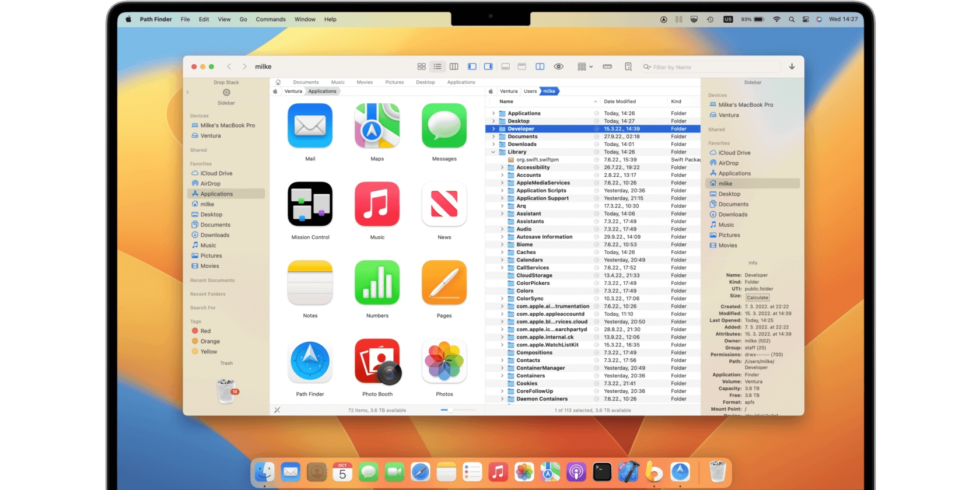This screenshot has height=490, width=980.
Task: Toggle invisible files eye icon
Action: [x=558, y=66]
